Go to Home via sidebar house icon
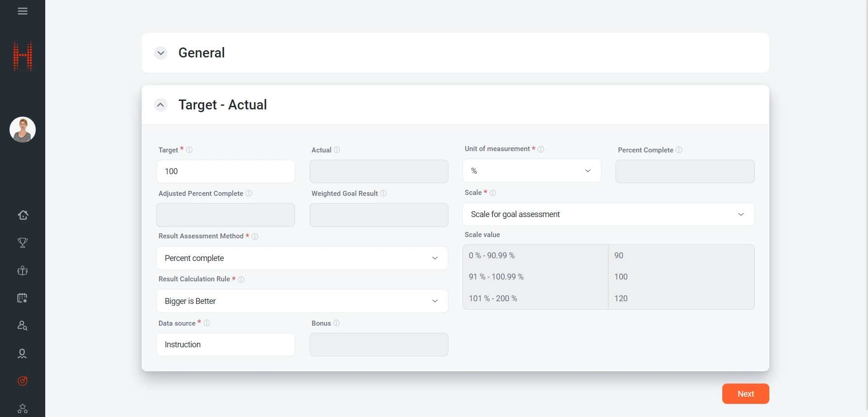Screen dimensions: 868x417 (23, 215)
